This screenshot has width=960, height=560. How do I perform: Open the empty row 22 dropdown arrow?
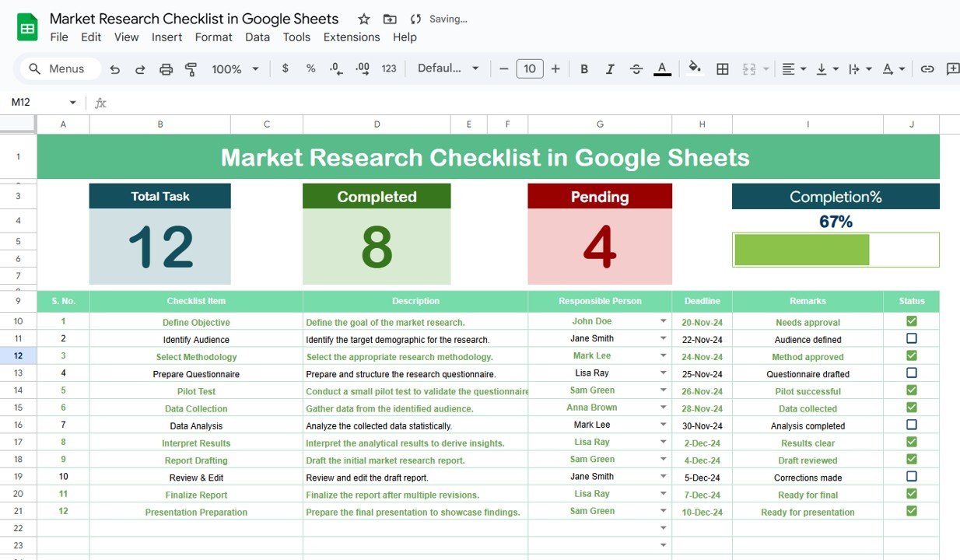coord(664,528)
